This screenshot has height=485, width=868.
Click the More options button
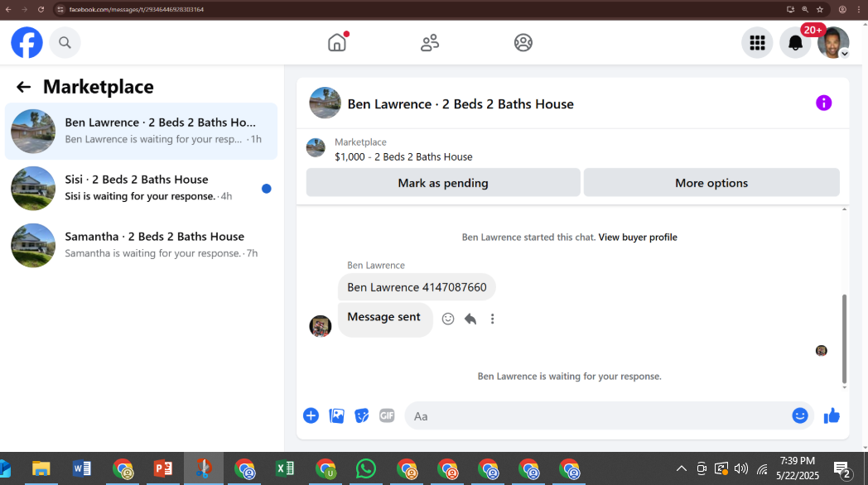pyautogui.click(x=711, y=183)
